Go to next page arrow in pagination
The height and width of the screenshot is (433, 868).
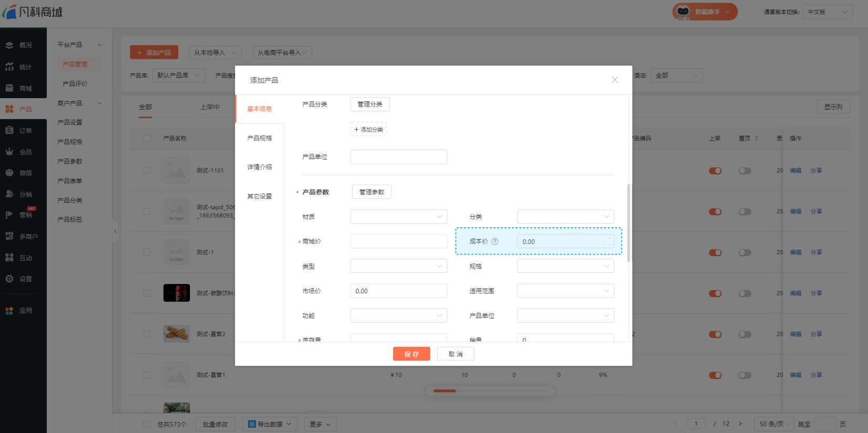740,424
